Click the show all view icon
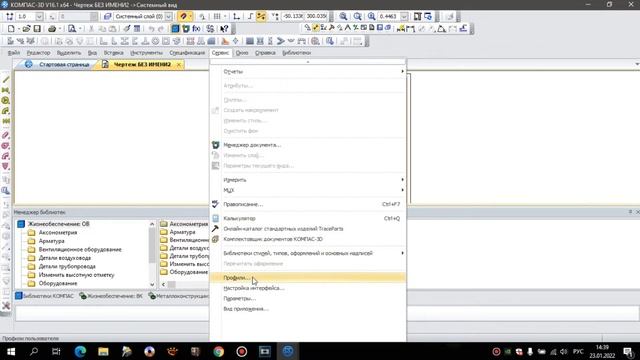The width and height of the screenshot is (640, 360). 418,16
